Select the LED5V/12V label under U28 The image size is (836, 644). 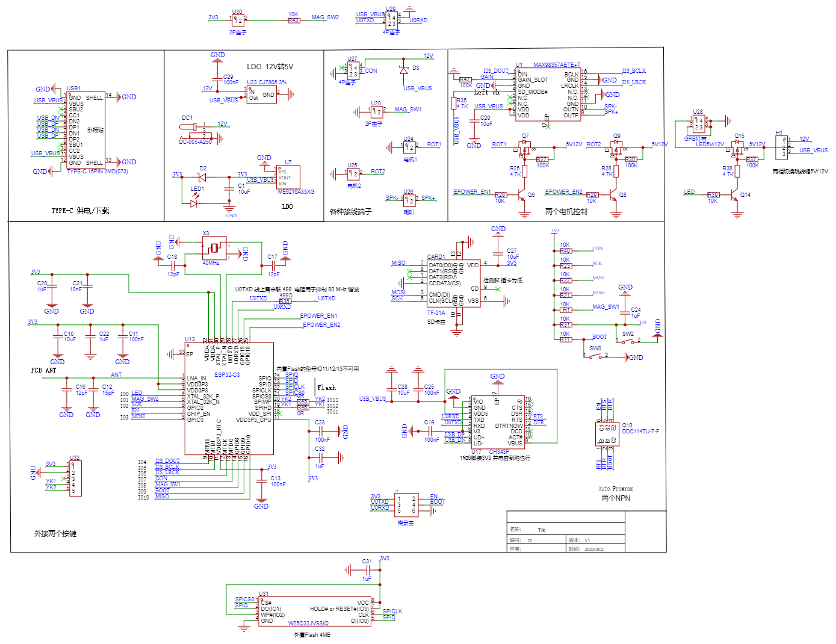click(710, 144)
